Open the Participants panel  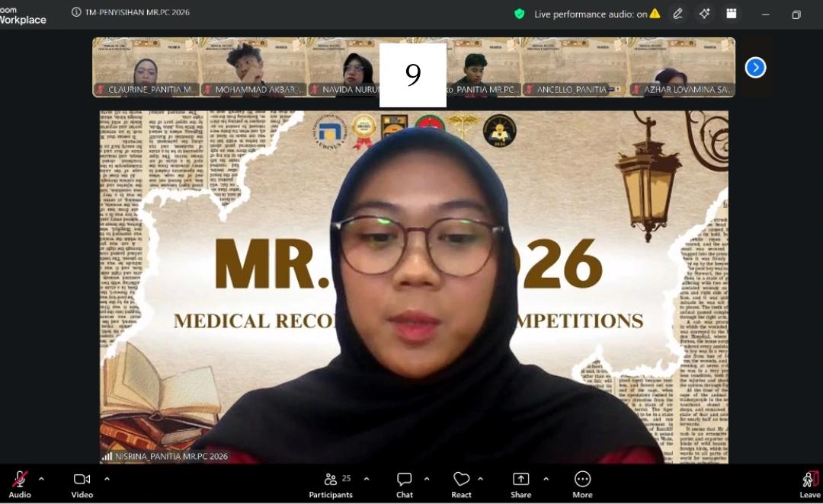point(331,485)
